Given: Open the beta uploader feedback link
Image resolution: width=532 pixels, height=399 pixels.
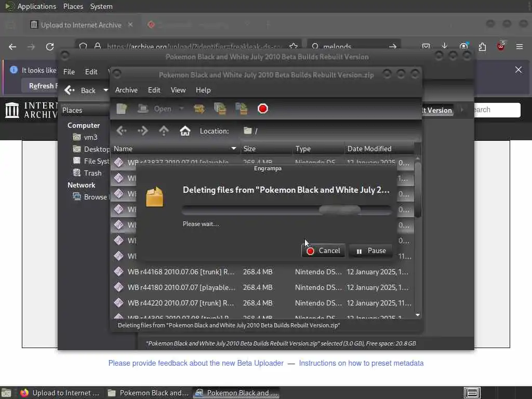Looking at the screenshot, I should (196, 363).
